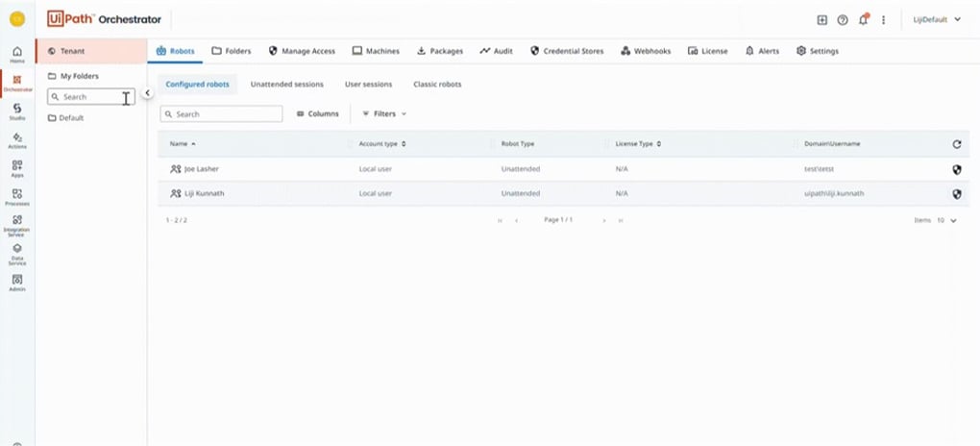980x446 pixels.
Task: Go to next page of results
Action: click(603, 220)
